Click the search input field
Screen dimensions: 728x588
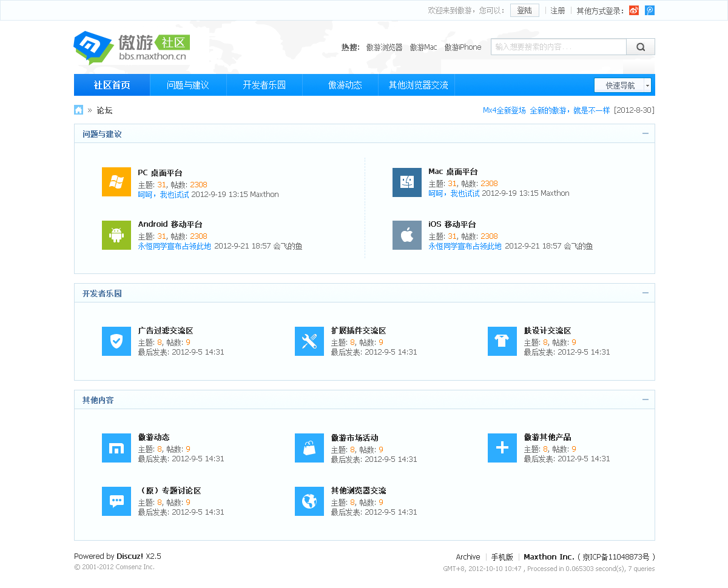559,47
